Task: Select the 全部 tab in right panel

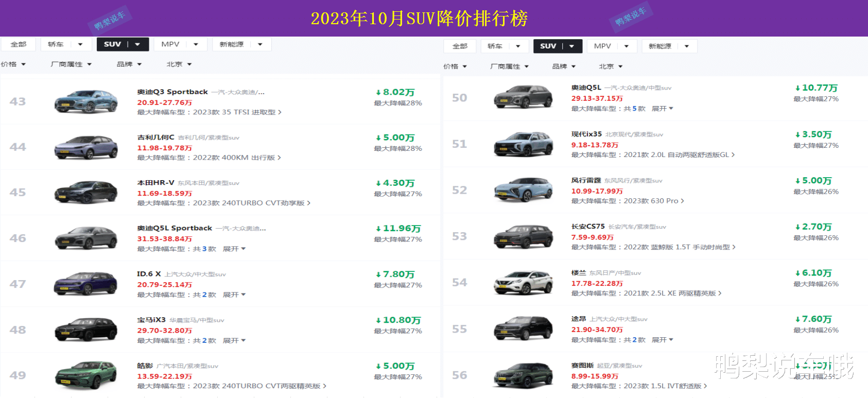Action: [460, 46]
